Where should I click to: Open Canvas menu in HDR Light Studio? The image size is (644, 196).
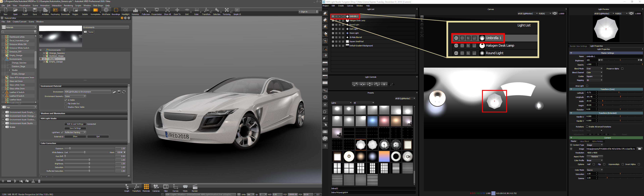click(350, 6)
